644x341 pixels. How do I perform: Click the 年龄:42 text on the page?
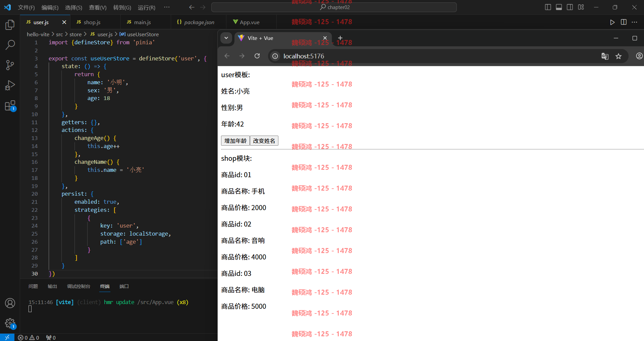tap(232, 124)
